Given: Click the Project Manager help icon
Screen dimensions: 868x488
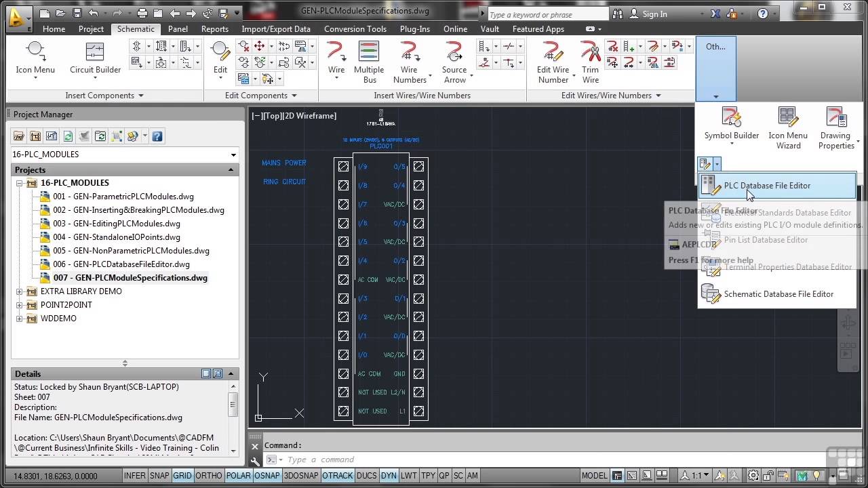Looking at the screenshot, I should click(157, 136).
